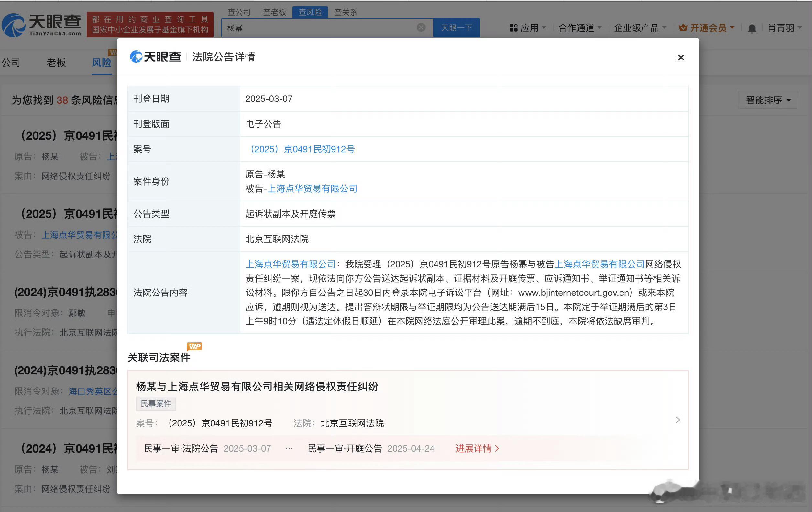Click the 原告-杨某 text
Screen dimensions: 812x512
point(265,174)
